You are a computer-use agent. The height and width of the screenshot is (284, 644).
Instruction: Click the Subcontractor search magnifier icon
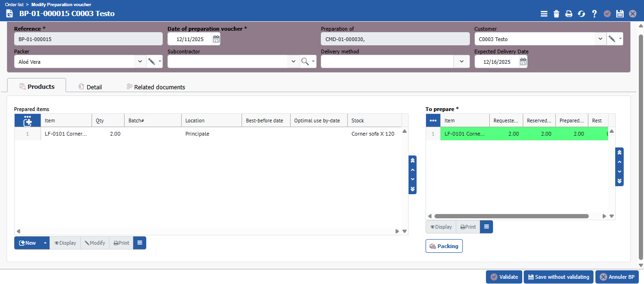click(305, 61)
